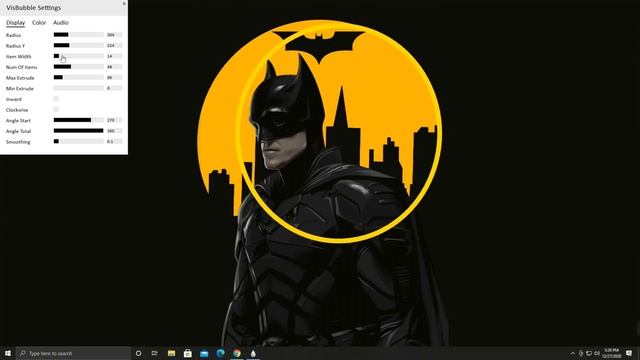
Task: Open Microsoft Store from taskbar
Action: [188, 353]
